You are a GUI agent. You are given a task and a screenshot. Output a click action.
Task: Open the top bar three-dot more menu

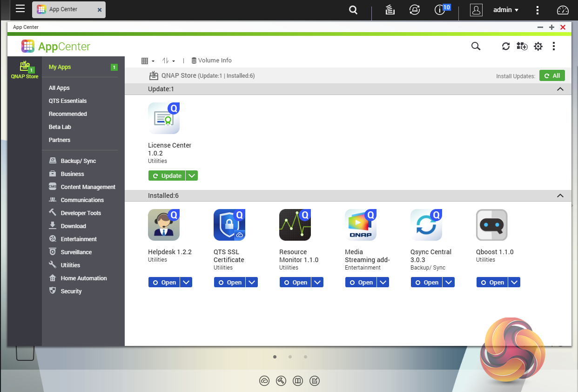(538, 10)
